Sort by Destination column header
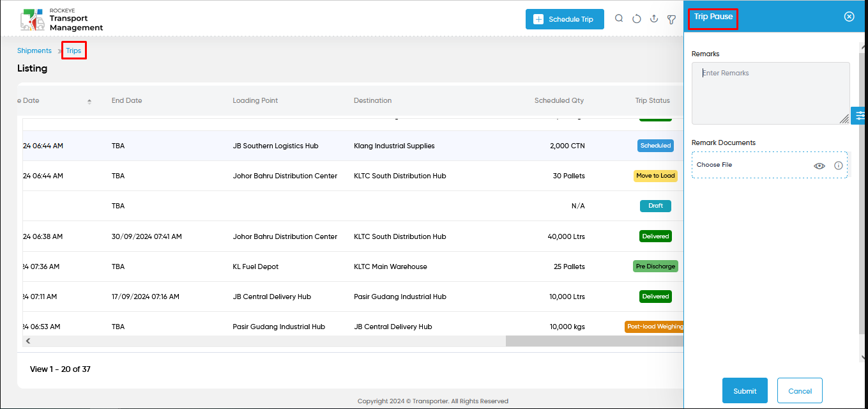 pos(373,100)
